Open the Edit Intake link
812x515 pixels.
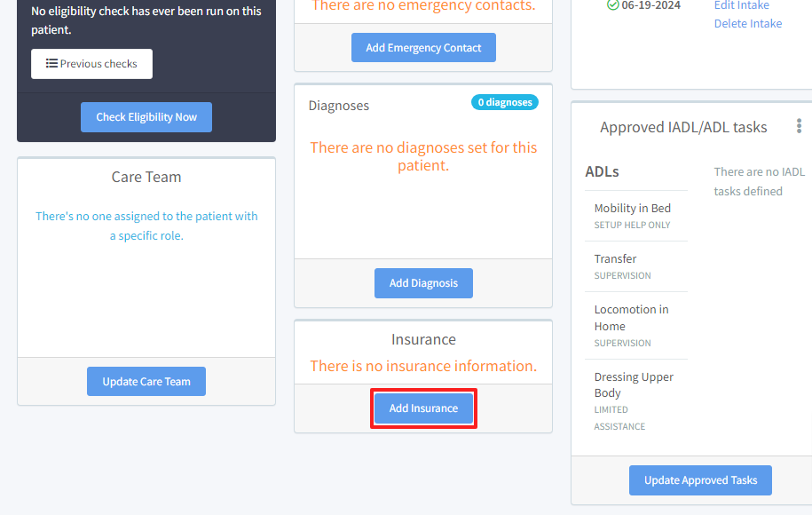coord(741,5)
